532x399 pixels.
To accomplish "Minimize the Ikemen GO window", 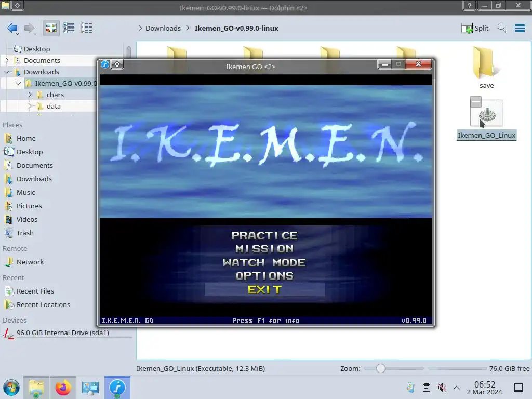I will 384,64.
